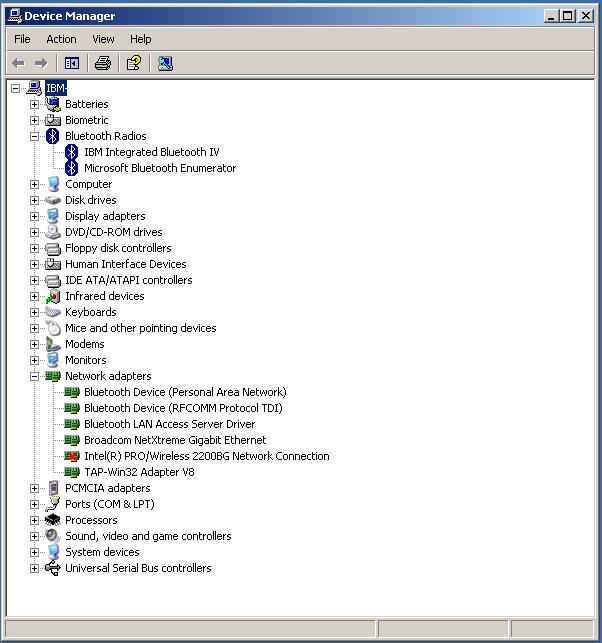The height and width of the screenshot is (643, 602).
Task: Select the Network adapters icon
Action: [53, 376]
